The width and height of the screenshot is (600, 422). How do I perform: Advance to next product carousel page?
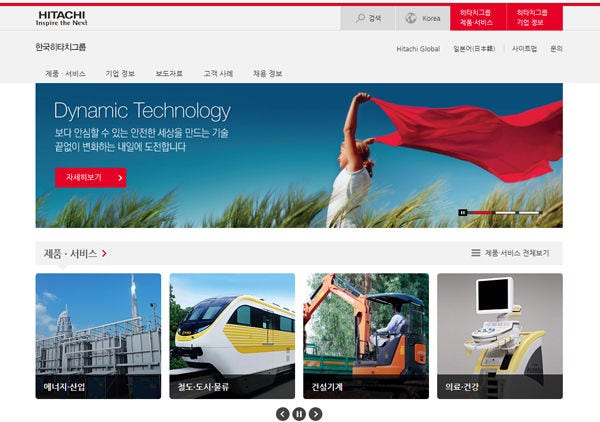[x=315, y=413]
